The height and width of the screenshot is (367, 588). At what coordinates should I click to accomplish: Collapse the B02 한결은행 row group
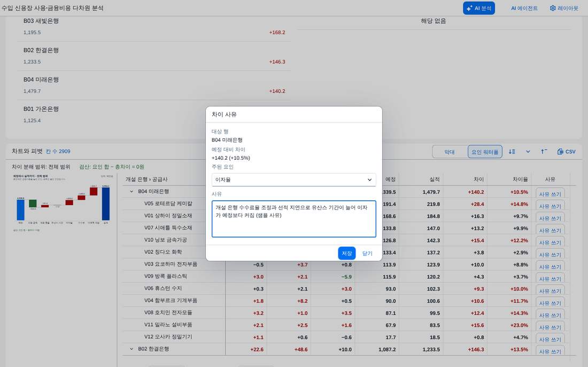click(x=131, y=349)
